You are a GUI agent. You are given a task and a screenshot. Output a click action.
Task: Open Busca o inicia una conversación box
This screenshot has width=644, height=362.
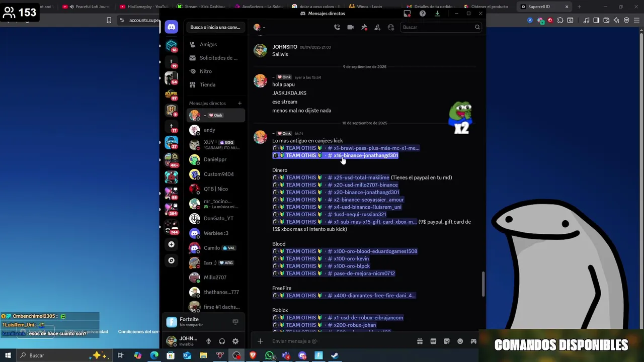pyautogui.click(x=215, y=27)
